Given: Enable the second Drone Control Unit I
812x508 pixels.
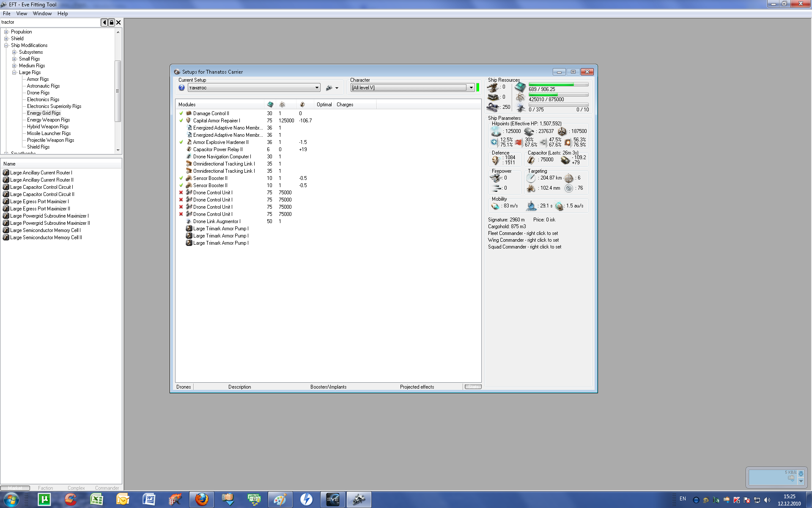Looking at the screenshot, I should pos(181,200).
